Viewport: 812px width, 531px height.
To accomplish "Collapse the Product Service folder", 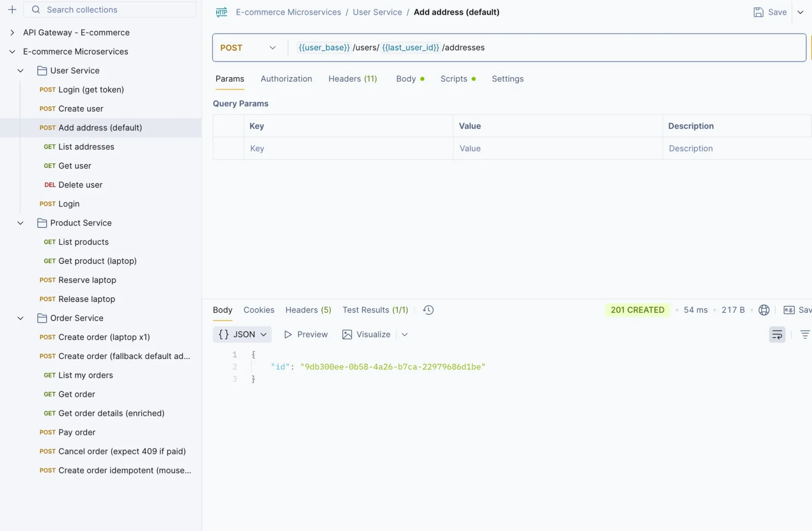I will (20, 223).
